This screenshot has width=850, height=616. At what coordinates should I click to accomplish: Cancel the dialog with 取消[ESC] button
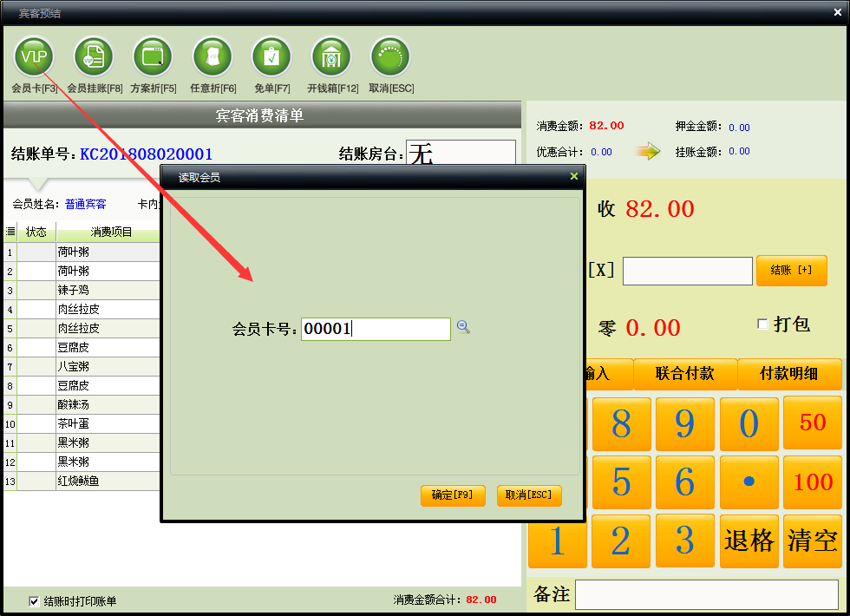point(529,495)
